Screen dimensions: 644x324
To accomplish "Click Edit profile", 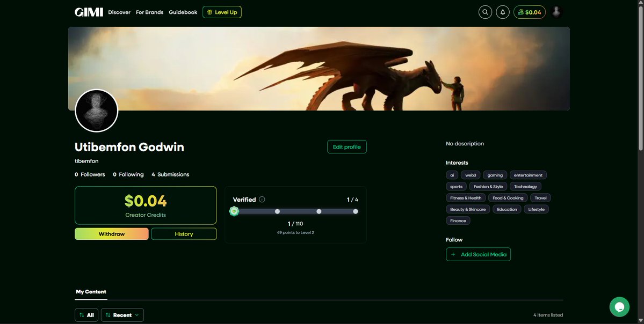I will click(346, 147).
